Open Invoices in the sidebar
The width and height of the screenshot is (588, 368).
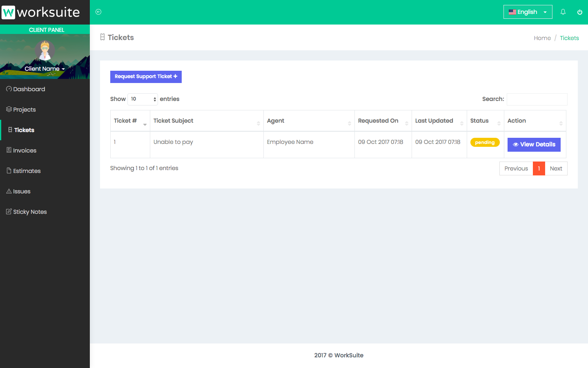pyautogui.click(x=24, y=150)
